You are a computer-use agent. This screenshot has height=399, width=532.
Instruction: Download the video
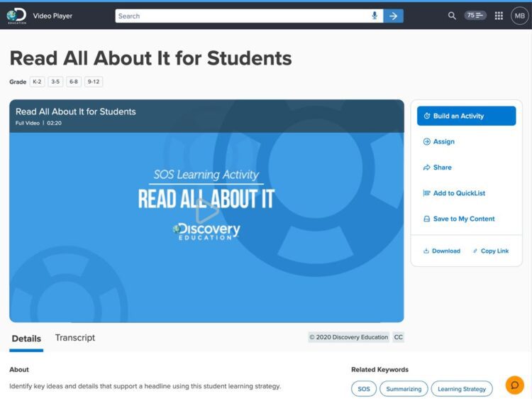[442, 251]
